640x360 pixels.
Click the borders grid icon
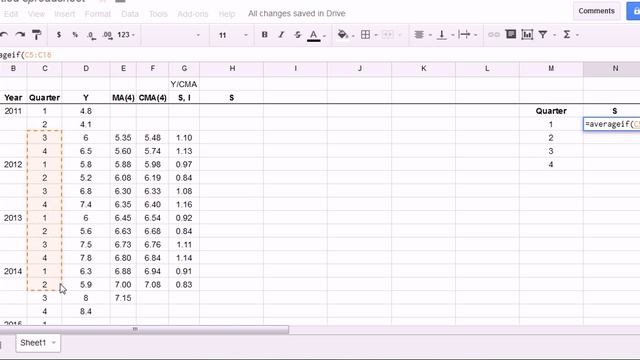(x=365, y=35)
